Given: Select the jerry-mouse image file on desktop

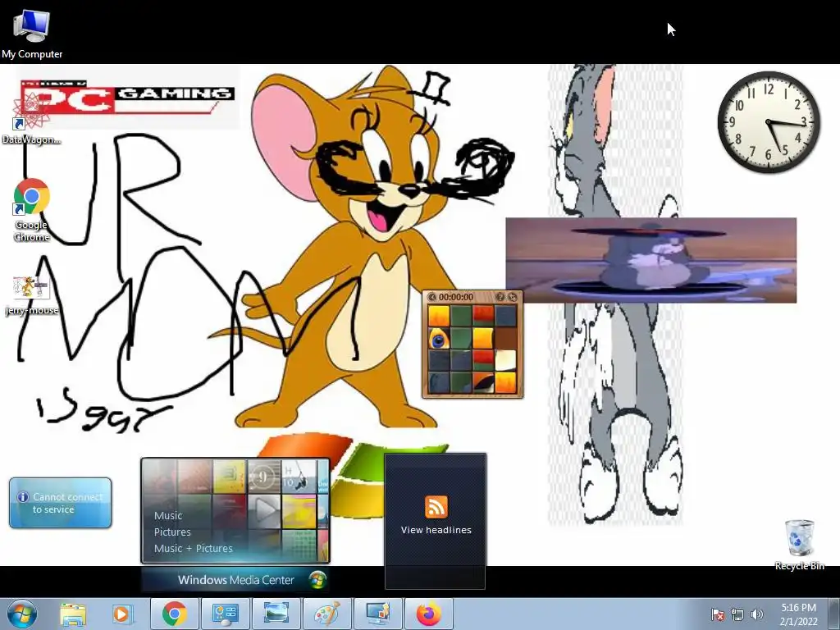Looking at the screenshot, I should coord(31,295).
